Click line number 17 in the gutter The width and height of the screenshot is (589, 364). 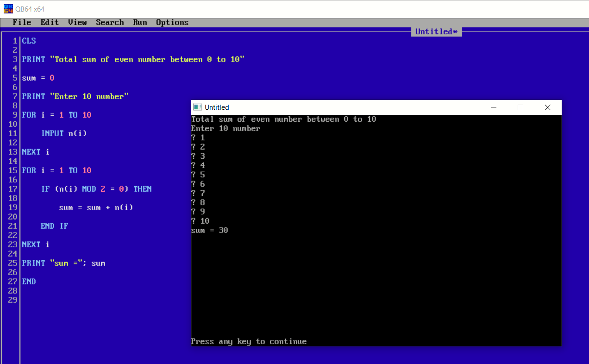click(13, 189)
